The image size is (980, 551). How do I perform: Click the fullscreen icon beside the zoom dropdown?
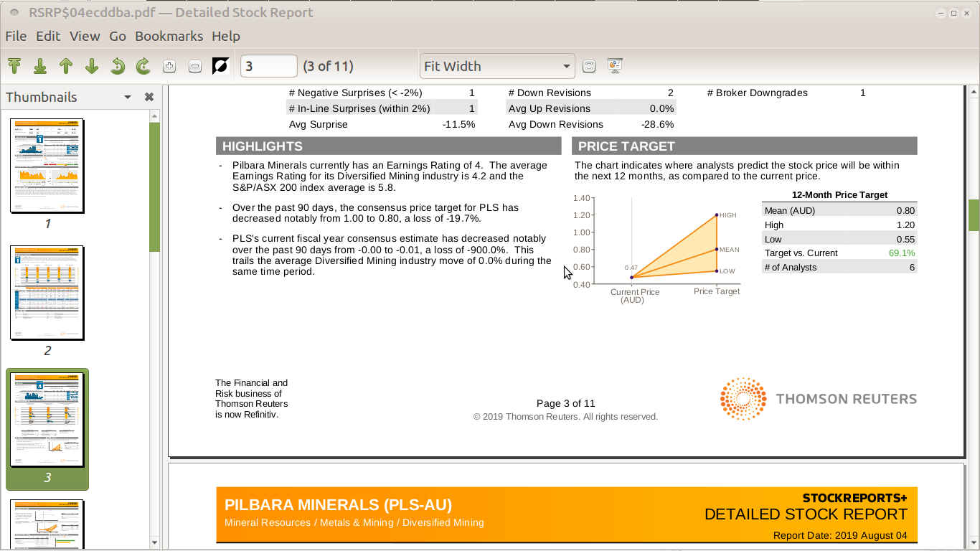click(x=589, y=66)
